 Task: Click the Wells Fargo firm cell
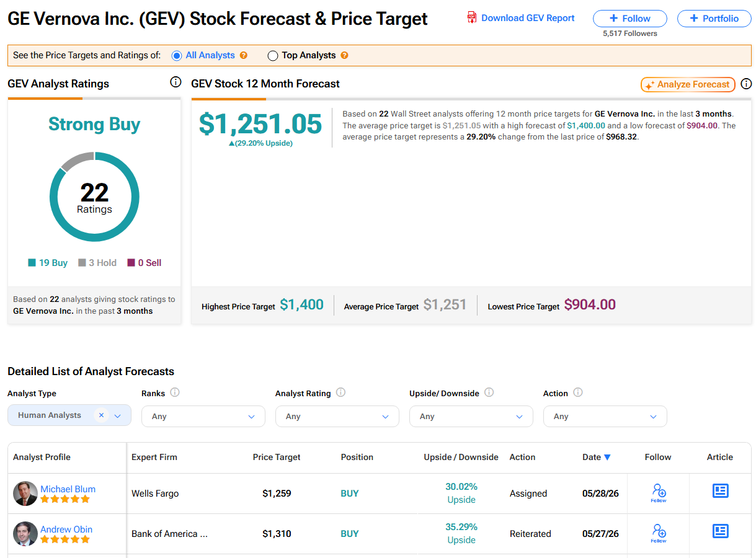point(155,494)
